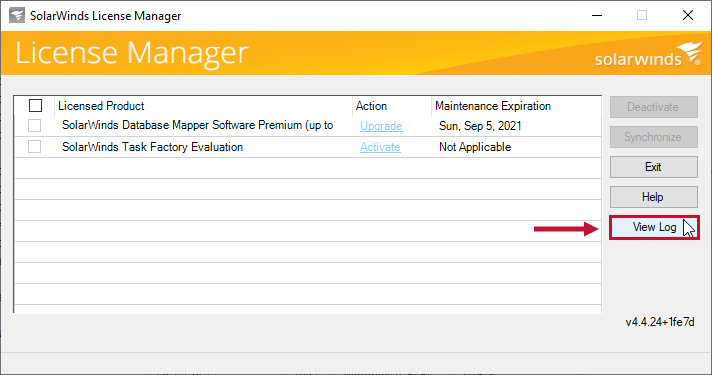
Task: Toggle the select-all checkbox in the header
Action: pos(35,105)
